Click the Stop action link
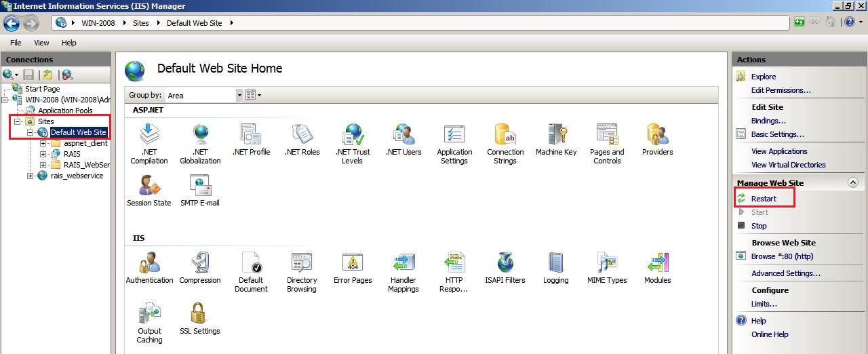 (x=759, y=226)
